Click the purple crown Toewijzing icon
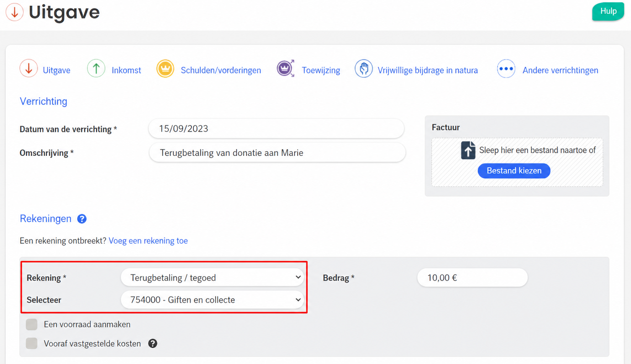631x364 pixels. click(286, 69)
